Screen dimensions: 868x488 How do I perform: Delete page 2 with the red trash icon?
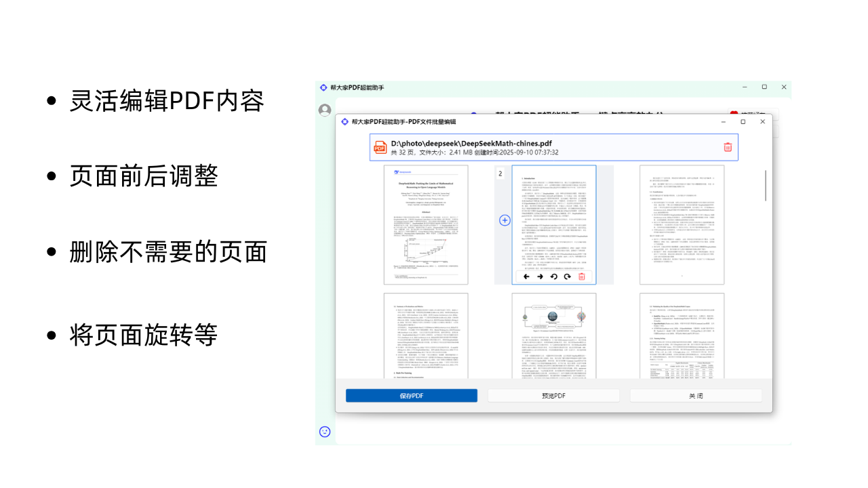[x=581, y=277]
